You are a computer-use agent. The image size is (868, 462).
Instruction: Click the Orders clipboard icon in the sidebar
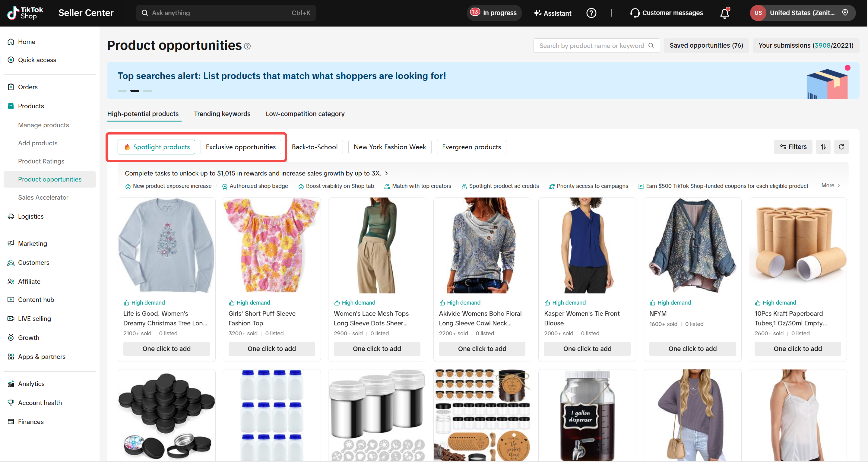click(x=11, y=87)
